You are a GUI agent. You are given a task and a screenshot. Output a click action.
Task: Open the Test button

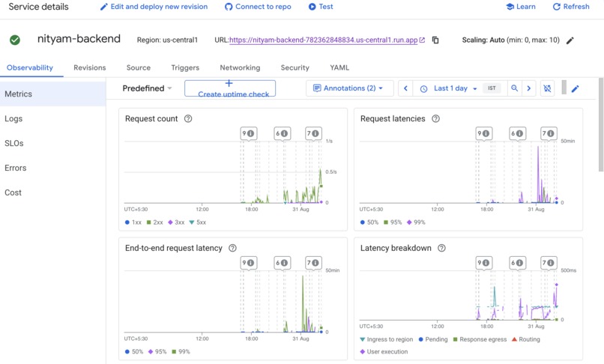(321, 7)
